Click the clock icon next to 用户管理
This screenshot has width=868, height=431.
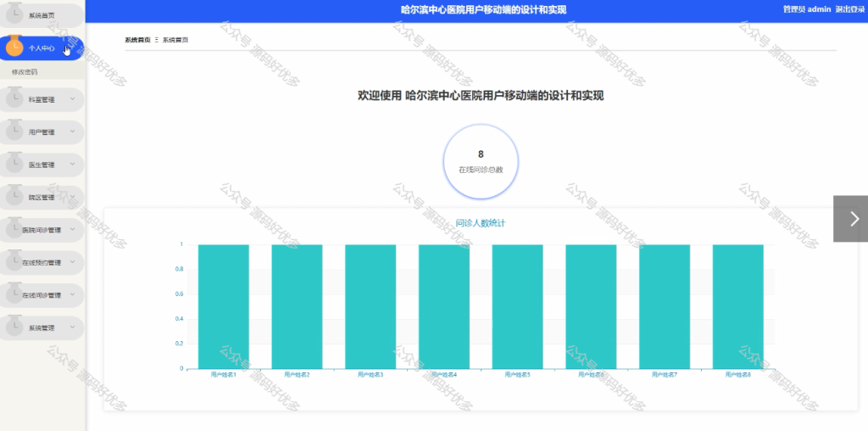14,132
